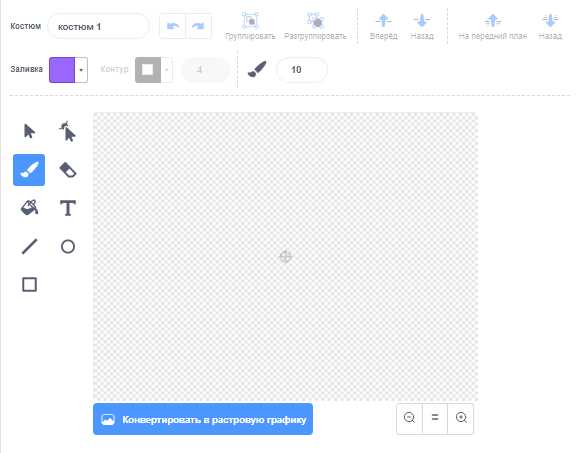Click the undo arrow button
Image resolution: width=578 pixels, height=453 pixels.
click(x=173, y=26)
